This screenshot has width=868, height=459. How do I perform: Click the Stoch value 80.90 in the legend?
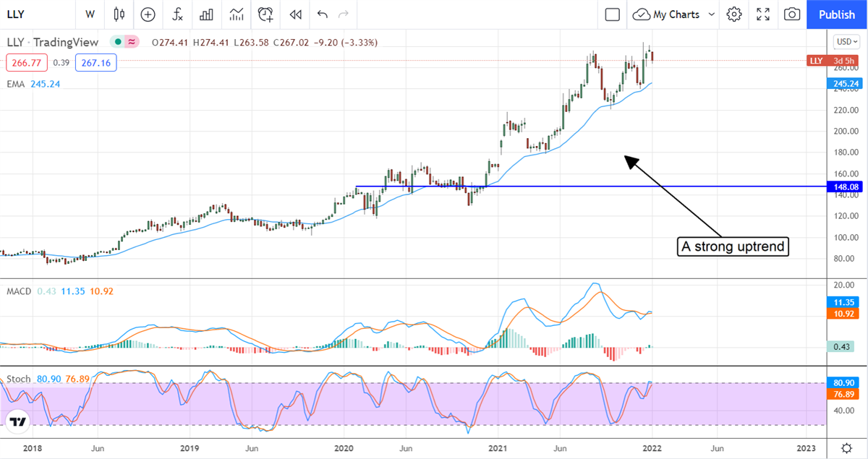pos(48,378)
